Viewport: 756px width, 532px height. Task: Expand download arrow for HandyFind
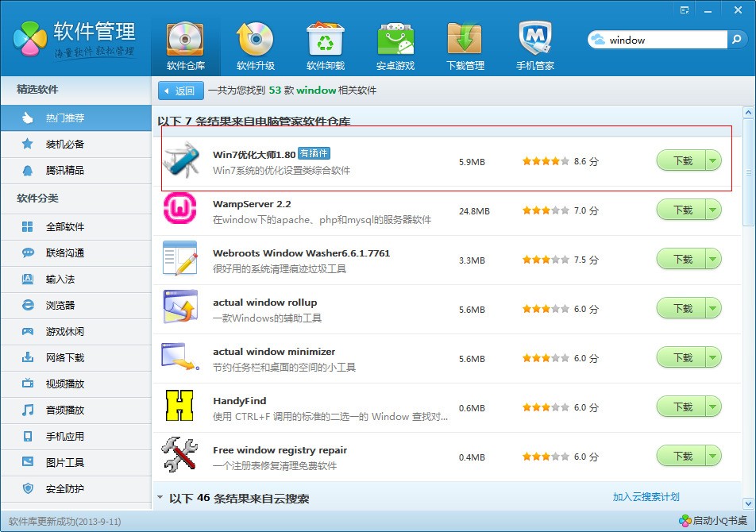[x=714, y=407]
